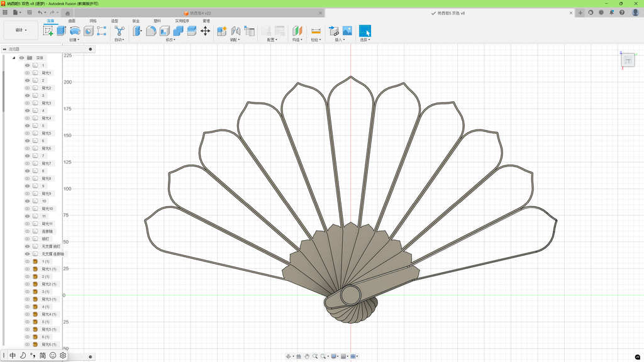The image size is (644, 362).
Task: Open the Measure tool
Action: pos(316,31)
